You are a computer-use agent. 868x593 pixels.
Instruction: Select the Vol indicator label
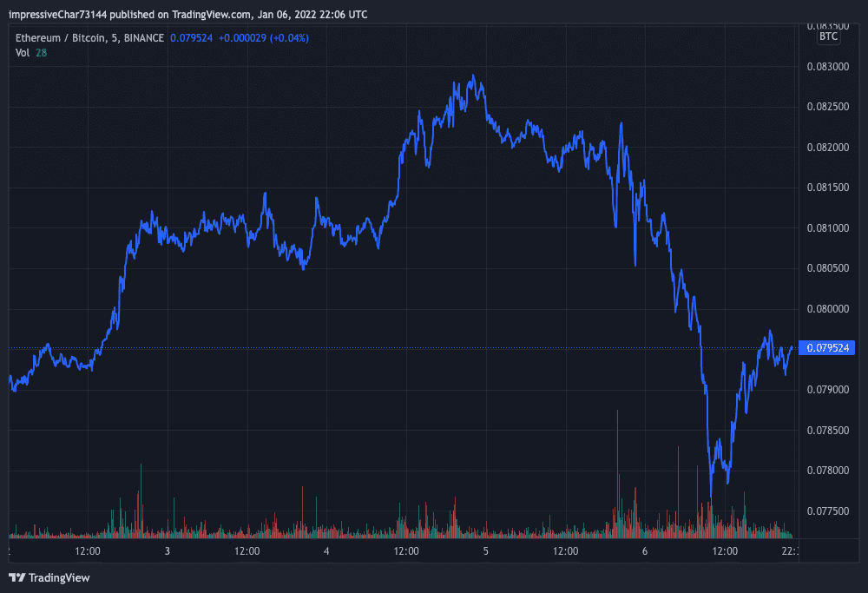pyautogui.click(x=23, y=53)
